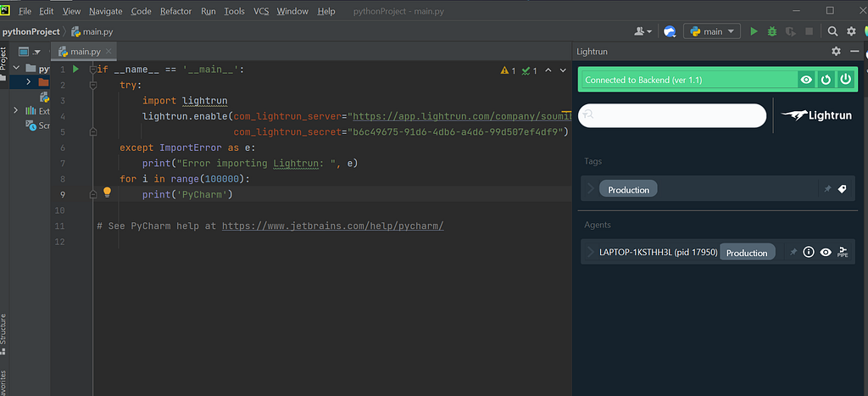
Task: Open Lightrun panel gear options
Action: [836, 52]
